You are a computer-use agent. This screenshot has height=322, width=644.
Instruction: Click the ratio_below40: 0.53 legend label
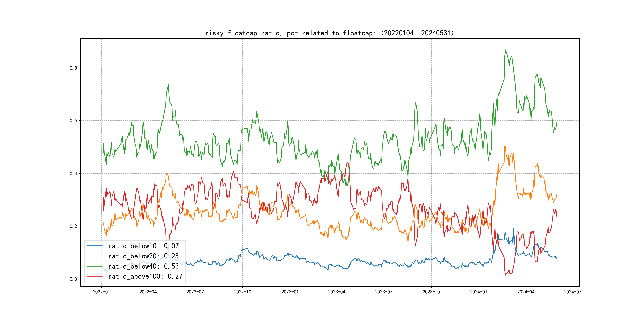coord(143,266)
